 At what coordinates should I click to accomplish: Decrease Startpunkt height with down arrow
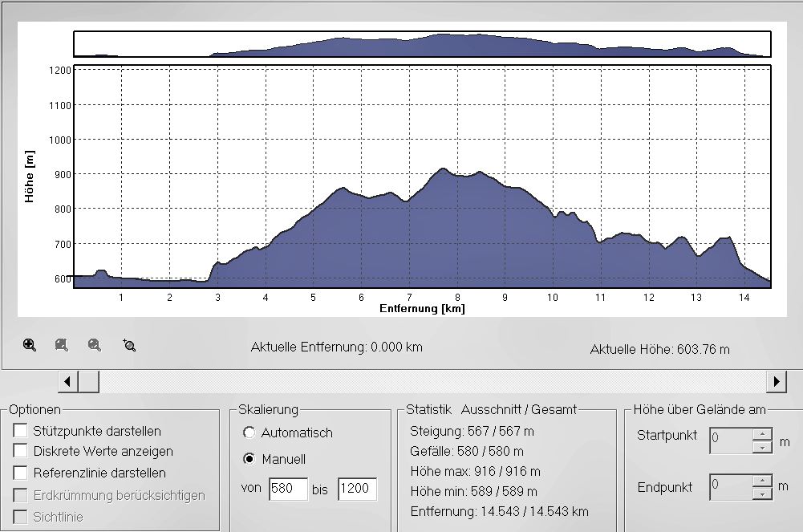point(762,446)
